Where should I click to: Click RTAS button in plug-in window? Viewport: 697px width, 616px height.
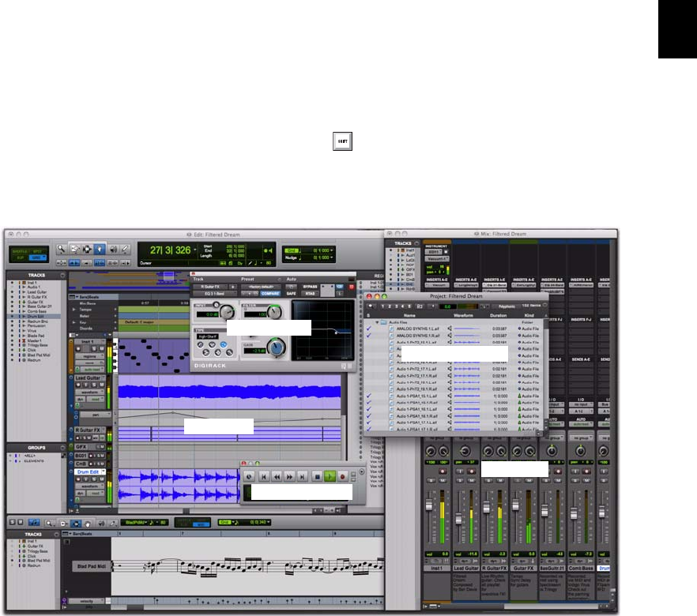311,294
